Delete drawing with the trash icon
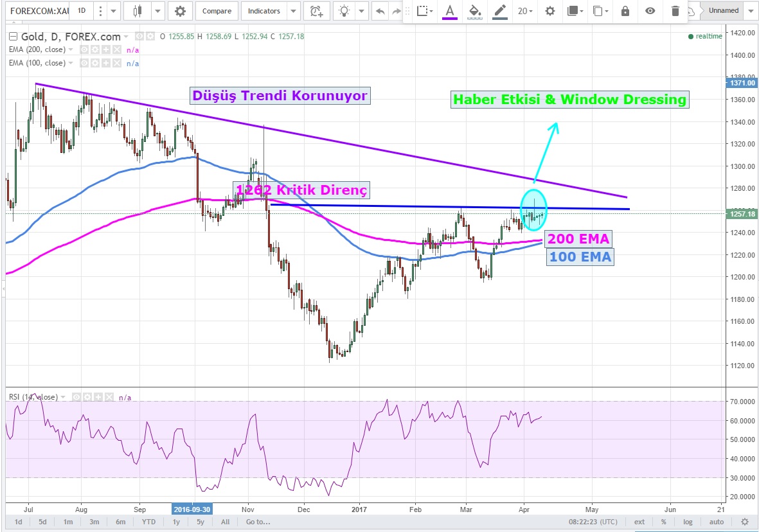 (675, 11)
